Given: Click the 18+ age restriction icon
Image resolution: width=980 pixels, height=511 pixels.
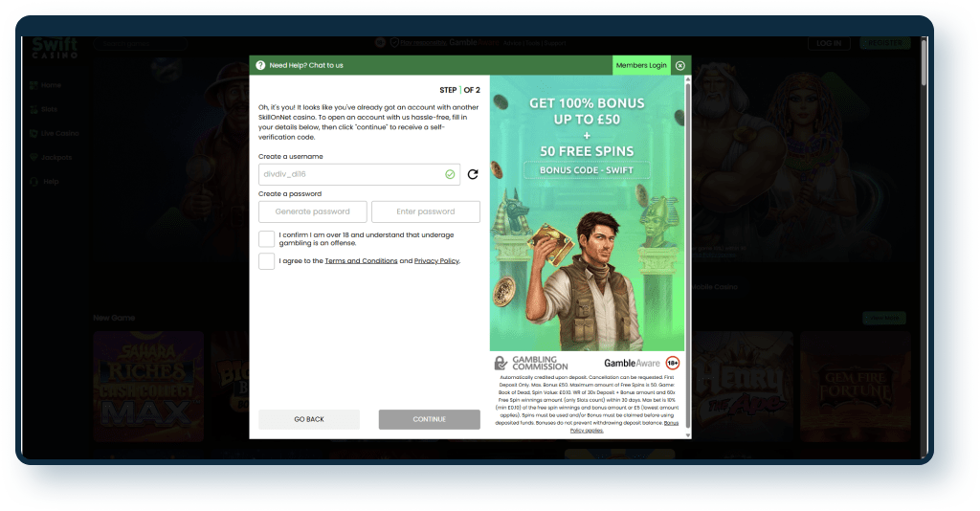Looking at the screenshot, I should coord(673,363).
